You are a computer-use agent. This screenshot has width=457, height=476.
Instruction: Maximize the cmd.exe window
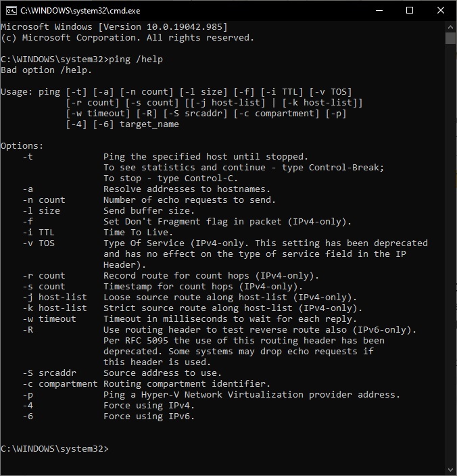[x=410, y=10]
